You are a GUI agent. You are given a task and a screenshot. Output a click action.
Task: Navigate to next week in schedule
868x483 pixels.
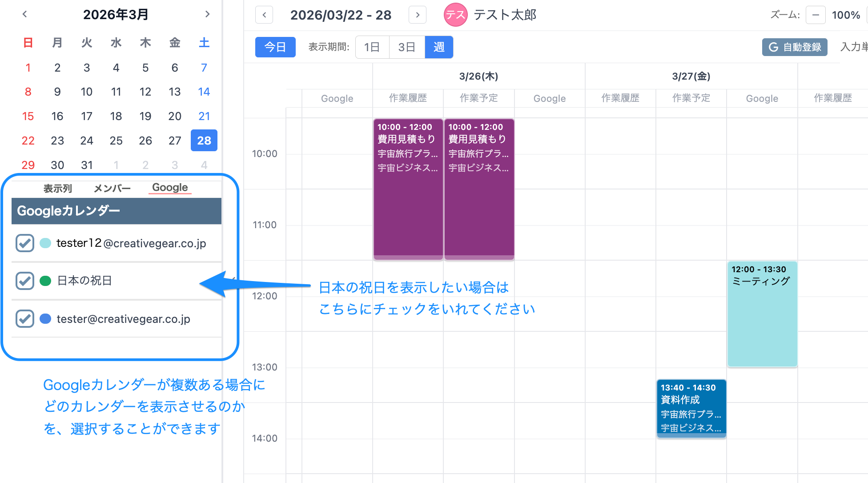417,15
